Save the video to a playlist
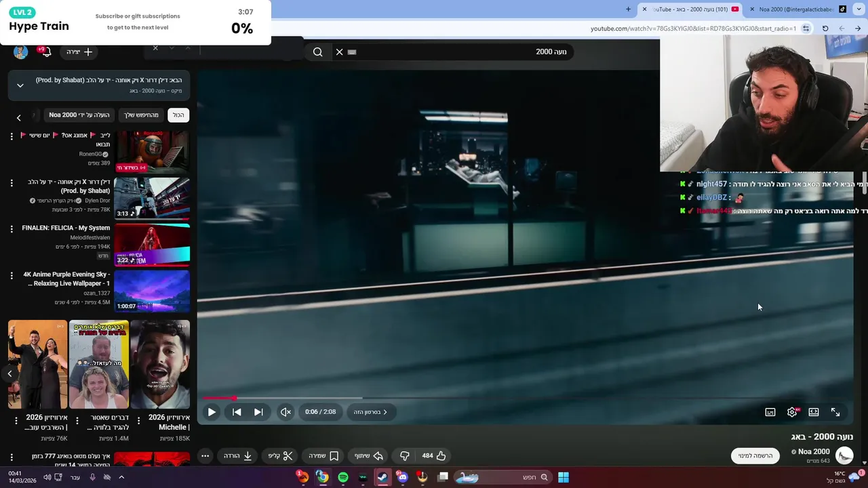868x488 pixels. coord(323,456)
